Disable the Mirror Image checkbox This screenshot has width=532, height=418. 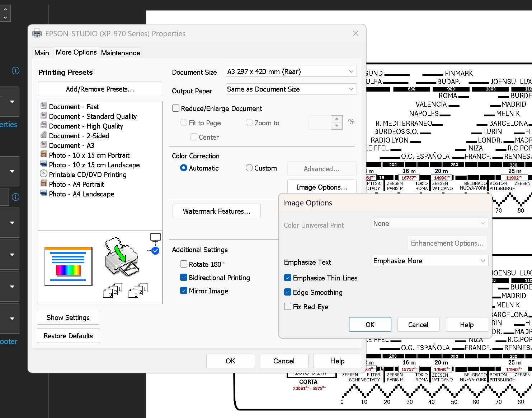click(184, 291)
